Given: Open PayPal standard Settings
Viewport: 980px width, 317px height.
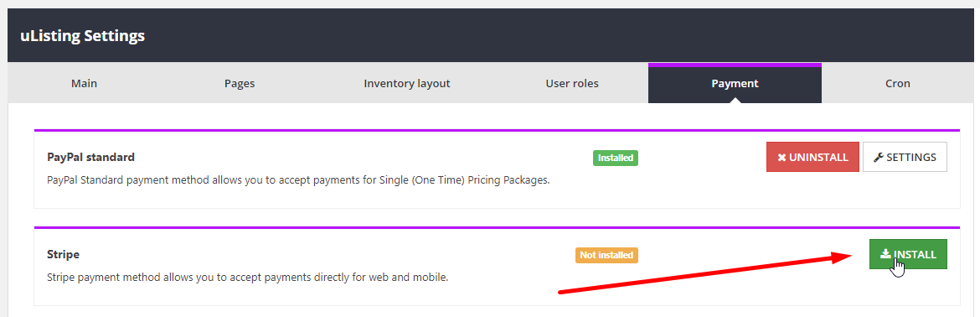Looking at the screenshot, I should pyautogui.click(x=905, y=157).
